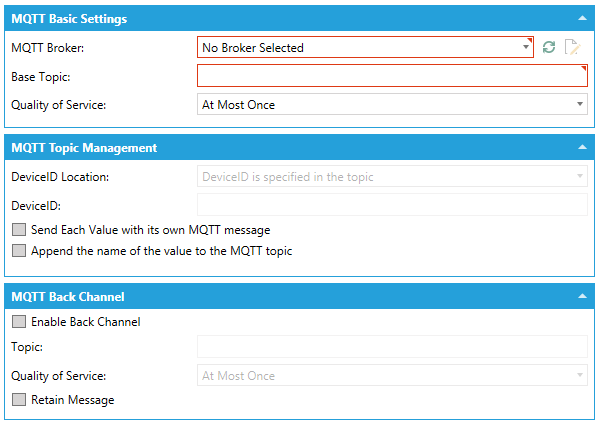Click the Base Topic input field
The height and width of the screenshot is (425, 599).
coord(392,76)
